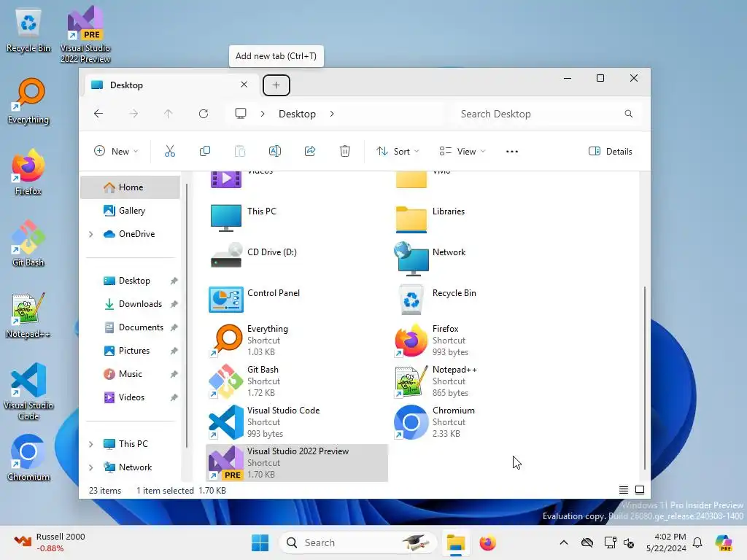Click the Rename icon in toolbar

click(x=275, y=152)
